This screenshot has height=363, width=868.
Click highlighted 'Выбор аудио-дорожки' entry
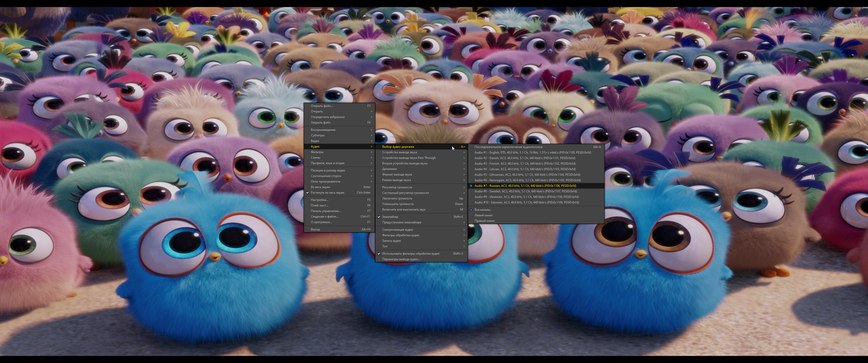tap(422, 146)
